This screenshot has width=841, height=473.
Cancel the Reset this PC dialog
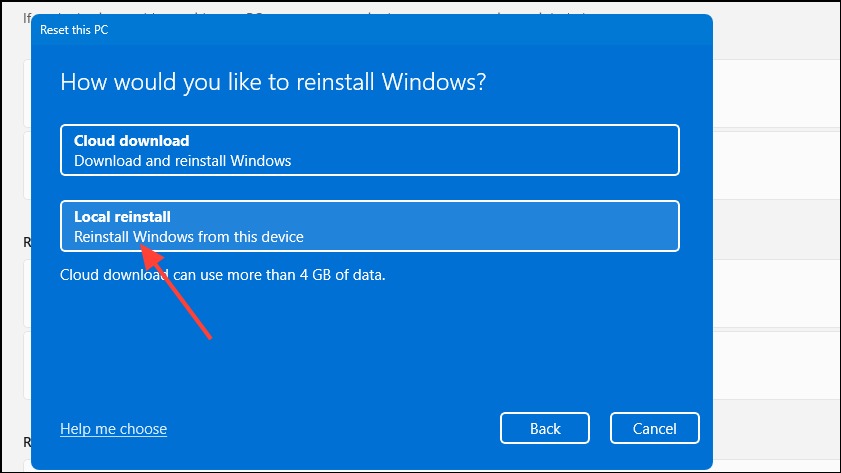pos(654,428)
